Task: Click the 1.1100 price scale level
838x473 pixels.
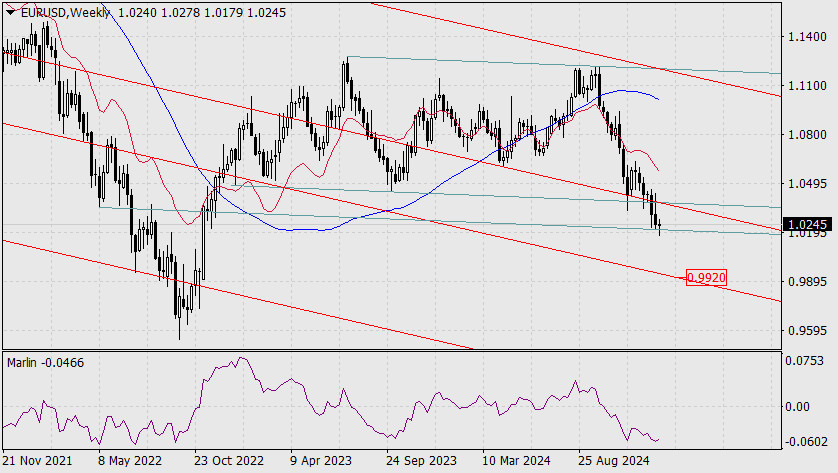Action: pos(807,86)
